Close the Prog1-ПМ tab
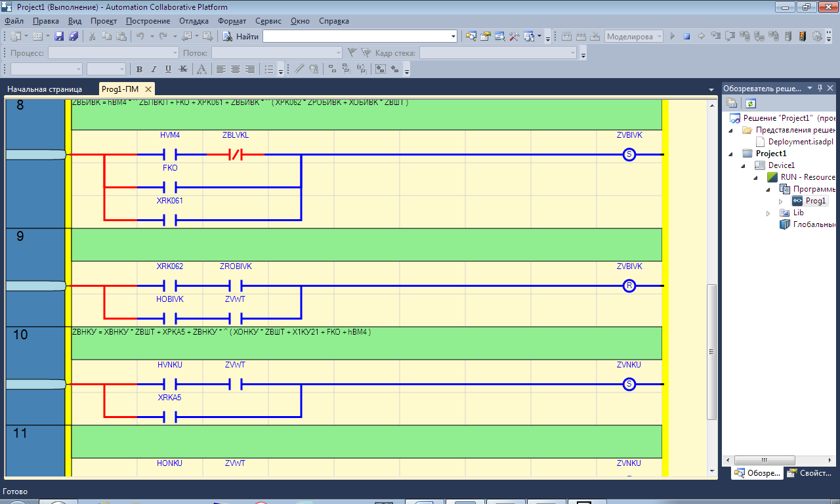The width and height of the screenshot is (840, 504). 148,89
